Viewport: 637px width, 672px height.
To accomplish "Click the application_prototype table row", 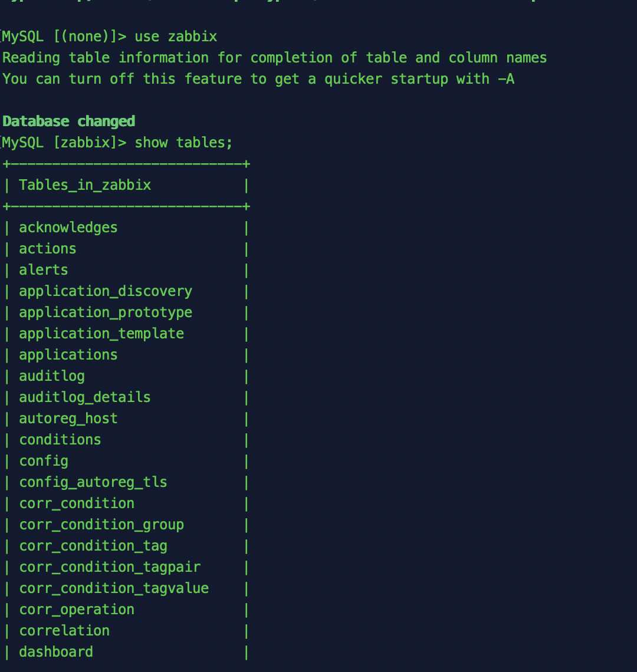I will [x=106, y=312].
